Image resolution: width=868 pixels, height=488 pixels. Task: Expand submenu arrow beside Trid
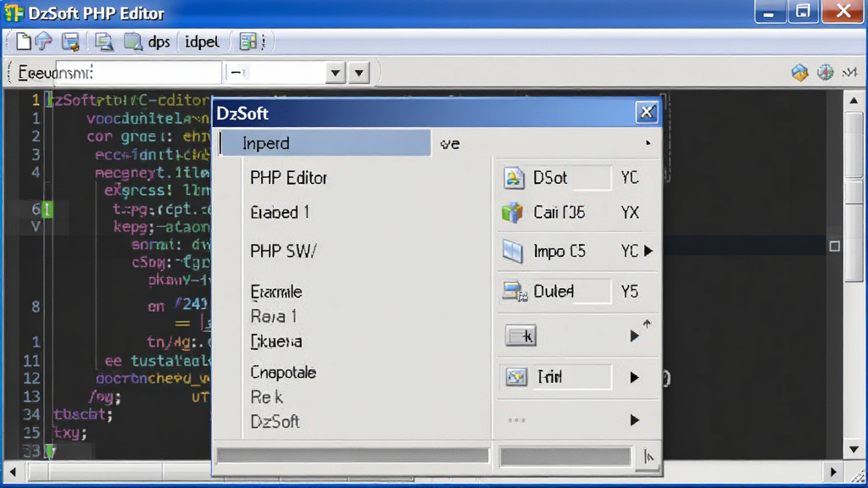coord(634,377)
